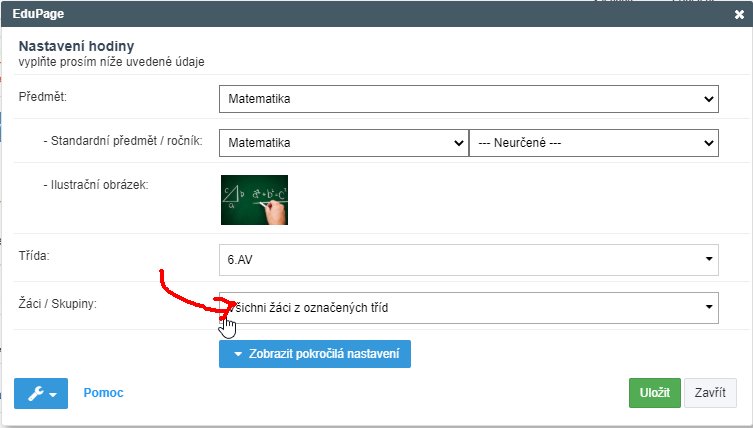Open the Předmět dropdown showing Matematika
753x428 pixels.
[x=468, y=99]
